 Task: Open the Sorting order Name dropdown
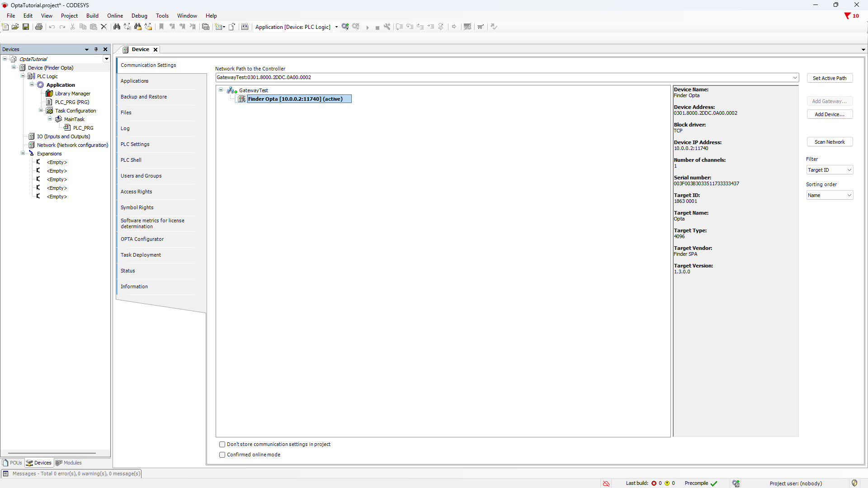pos(830,195)
